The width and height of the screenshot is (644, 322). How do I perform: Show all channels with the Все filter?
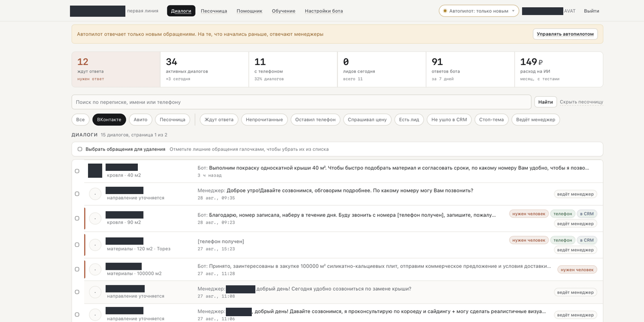(x=80, y=119)
